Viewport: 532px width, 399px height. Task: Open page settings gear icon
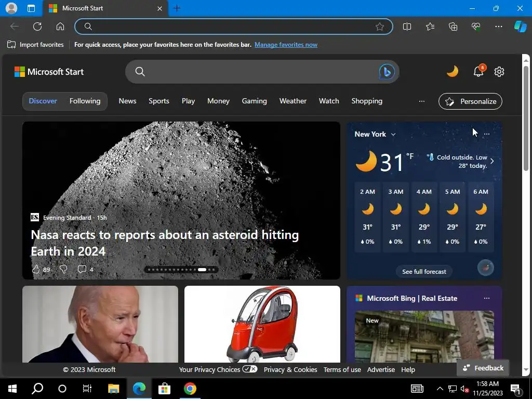tap(499, 72)
